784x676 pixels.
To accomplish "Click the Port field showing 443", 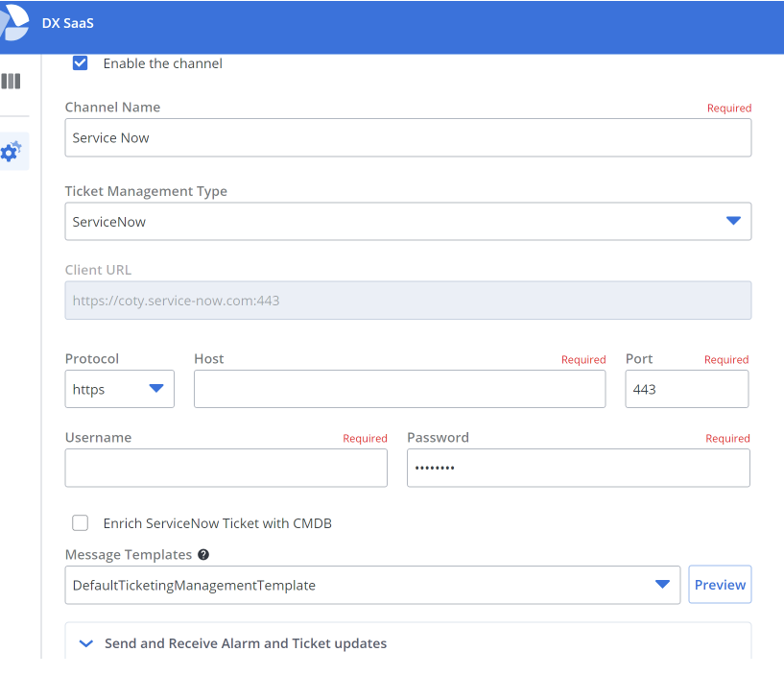I will coord(686,389).
